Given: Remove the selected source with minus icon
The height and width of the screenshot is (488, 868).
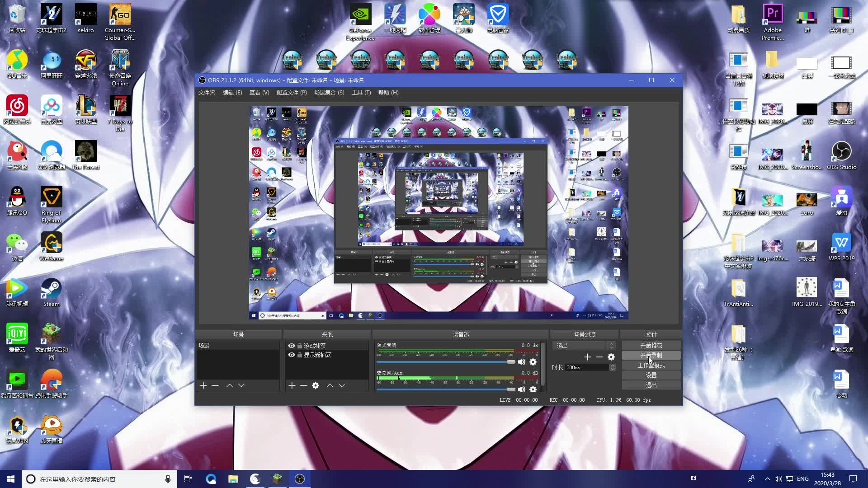Looking at the screenshot, I should [x=304, y=385].
